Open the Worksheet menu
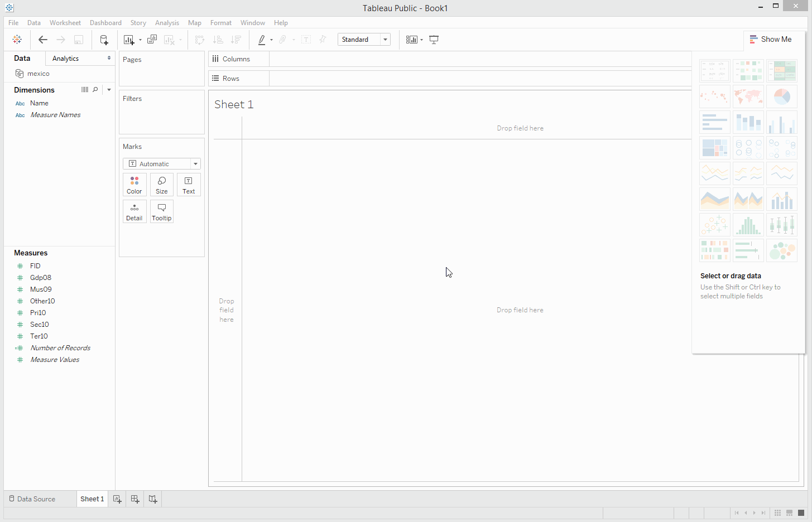The width and height of the screenshot is (812, 522). pos(65,23)
